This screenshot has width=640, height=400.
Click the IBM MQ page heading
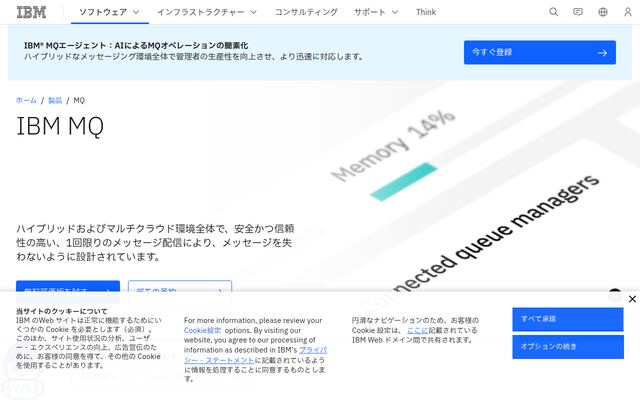click(x=60, y=126)
